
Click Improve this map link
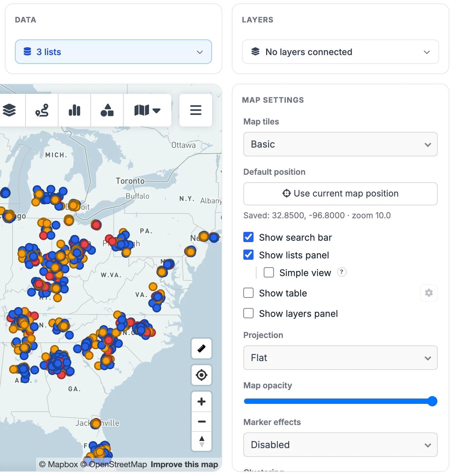click(184, 464)
